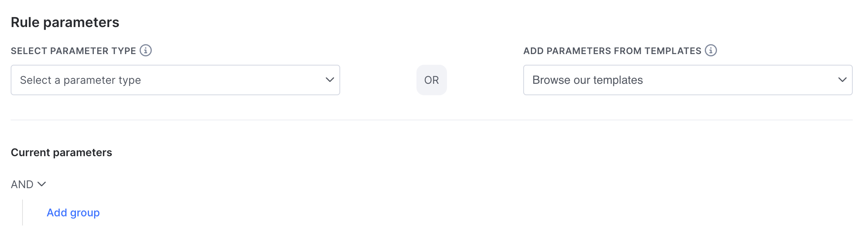868x243 pixels.
Task: Click the Browse our templates placeholder text
Action: 588,80
